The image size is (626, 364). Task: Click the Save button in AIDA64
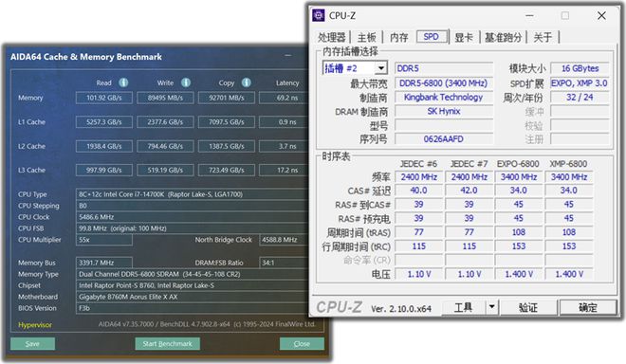32,344
